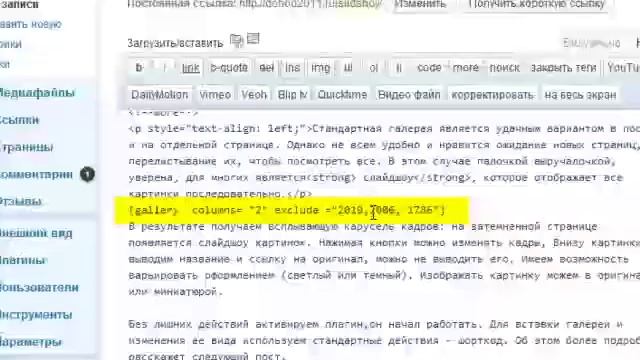Open the 'Параметры' sidebar menu
This screenshot has width=640, height=360.
[x=31, y=342]
